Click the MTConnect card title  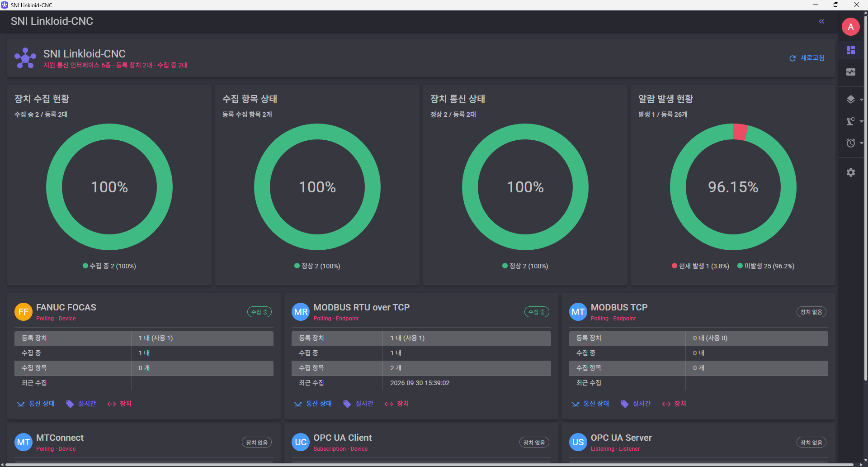tap(60, 438)
